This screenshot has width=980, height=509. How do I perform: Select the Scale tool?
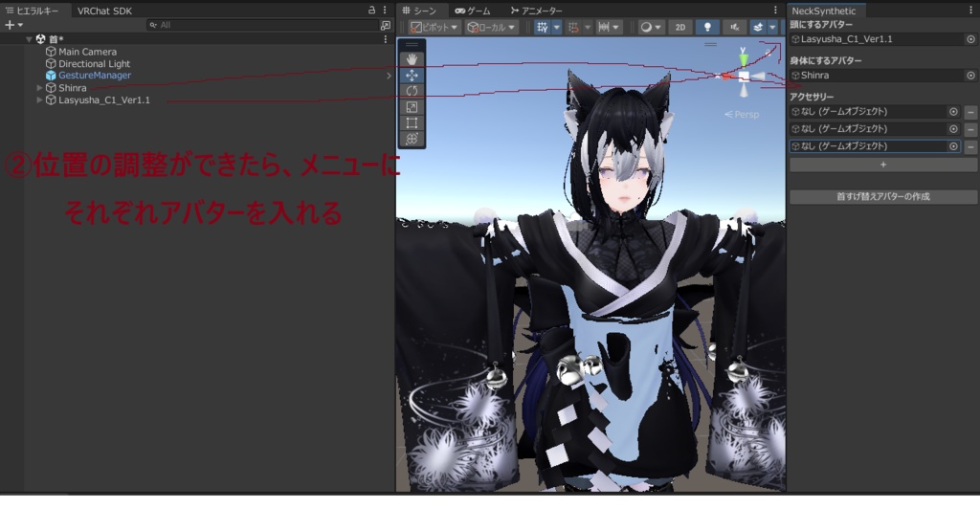(x=412, y=107)
